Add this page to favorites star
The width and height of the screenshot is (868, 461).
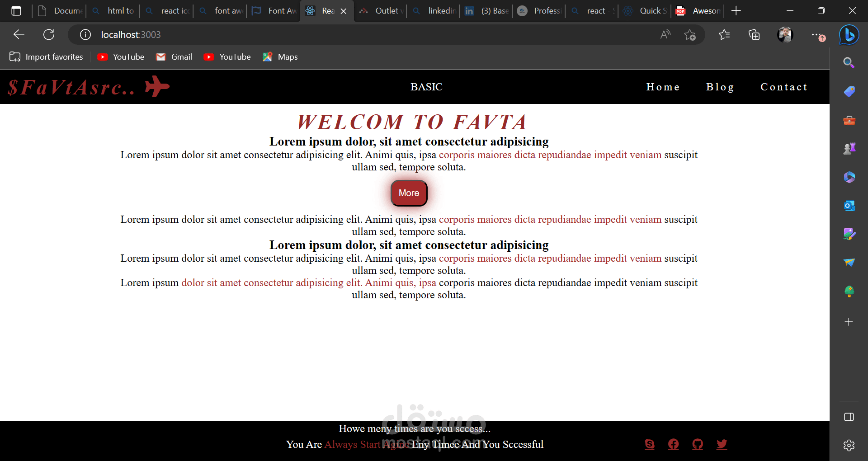[x=690, y=35]
